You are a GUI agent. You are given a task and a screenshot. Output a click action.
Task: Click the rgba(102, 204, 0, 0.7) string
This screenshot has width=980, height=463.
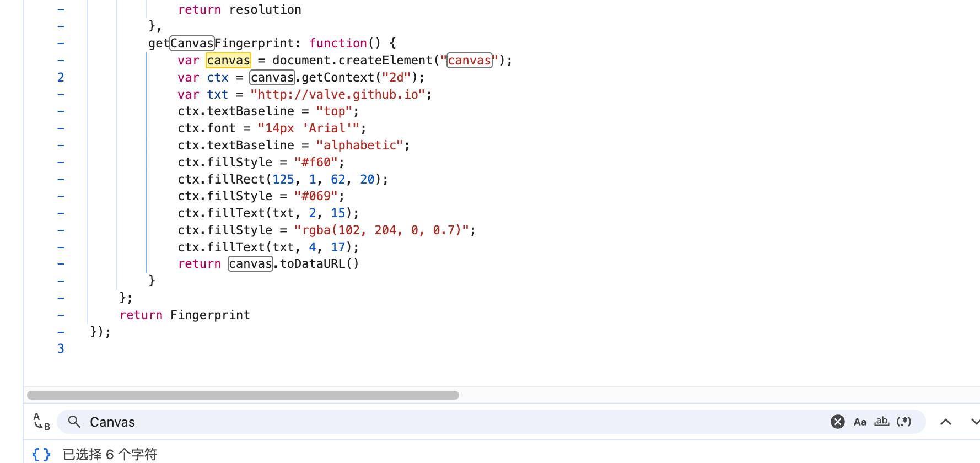pyautogui.click(x=382, y=230)
